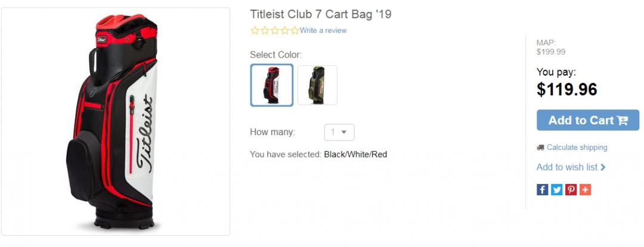644x247 pixels.
Task: Click the shipping truck icon
Action: point(540,148)
